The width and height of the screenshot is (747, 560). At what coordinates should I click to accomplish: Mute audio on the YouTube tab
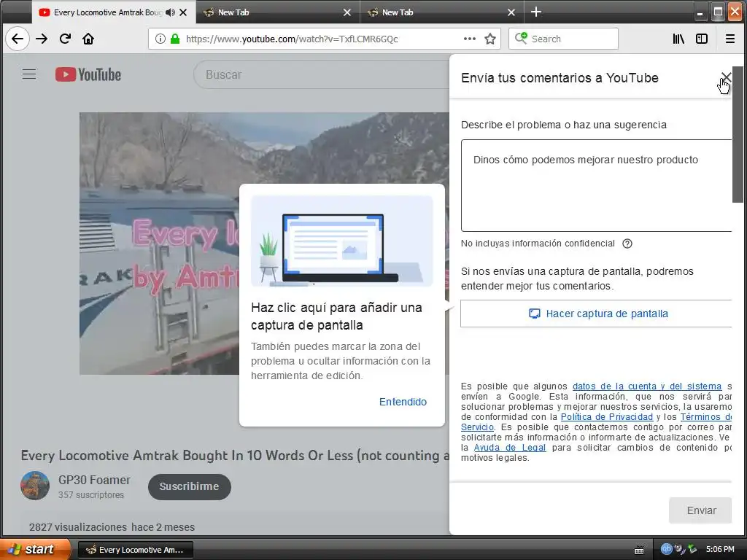click(x=170, y=12)
